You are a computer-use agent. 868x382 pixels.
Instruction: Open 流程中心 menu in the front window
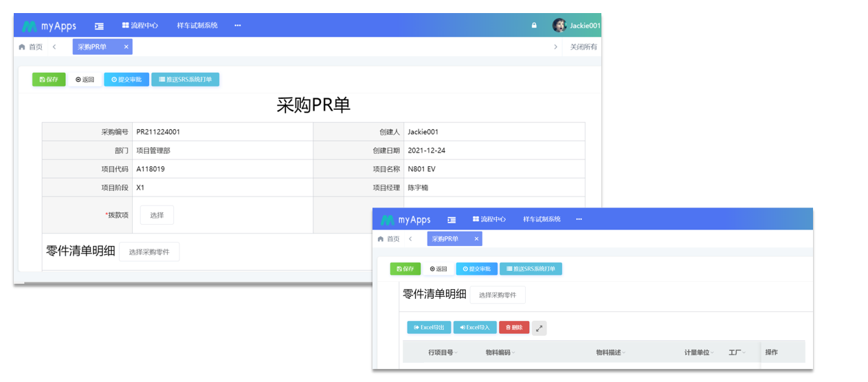point(489,219)
